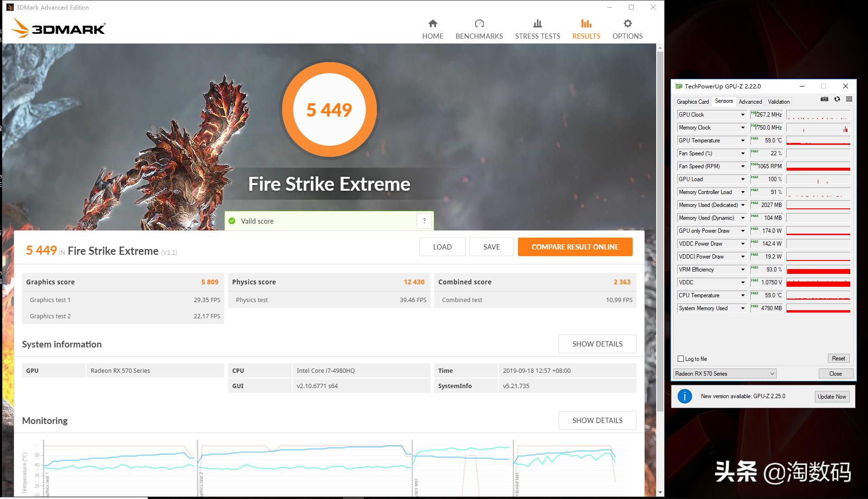
Task: Select the Combined score value 2 363
Action: tap(622, 282)
